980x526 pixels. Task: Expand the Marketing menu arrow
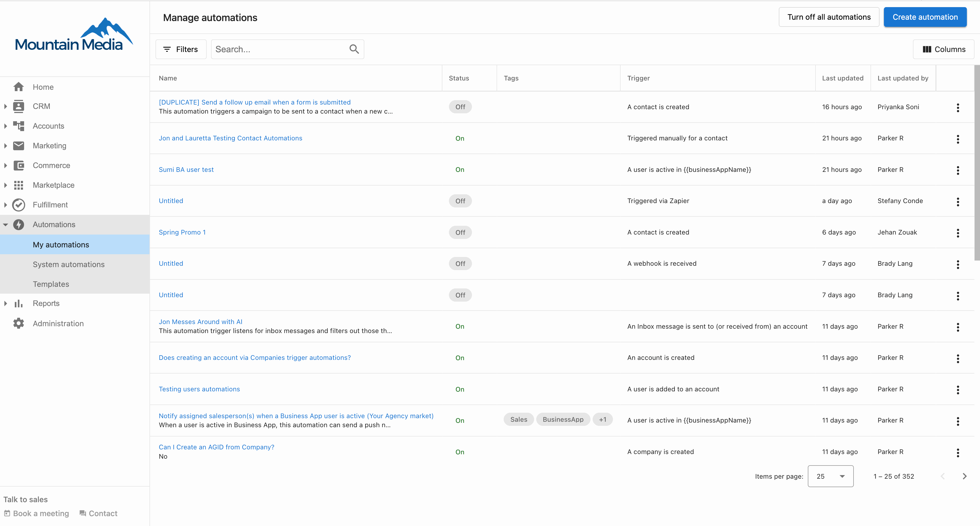pos(5,146)
